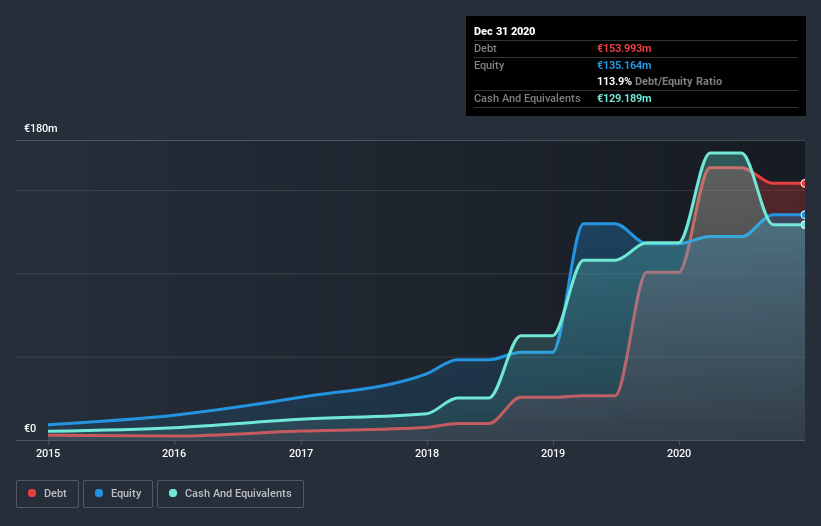The image size is (821, 526).
Task: Toggle the Debt series legend button
Action: (47, 494)
